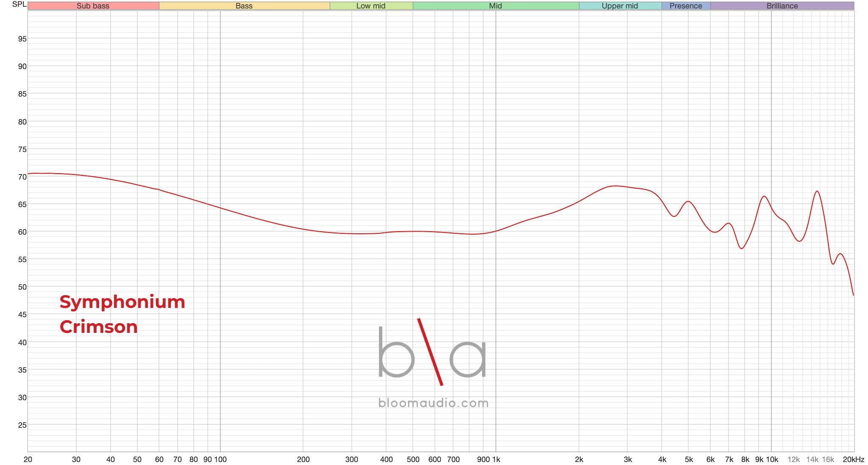The image size is (868, 465).
Task: Click the 600 Hz frequency axis label
Action: [x=435, y=459]
